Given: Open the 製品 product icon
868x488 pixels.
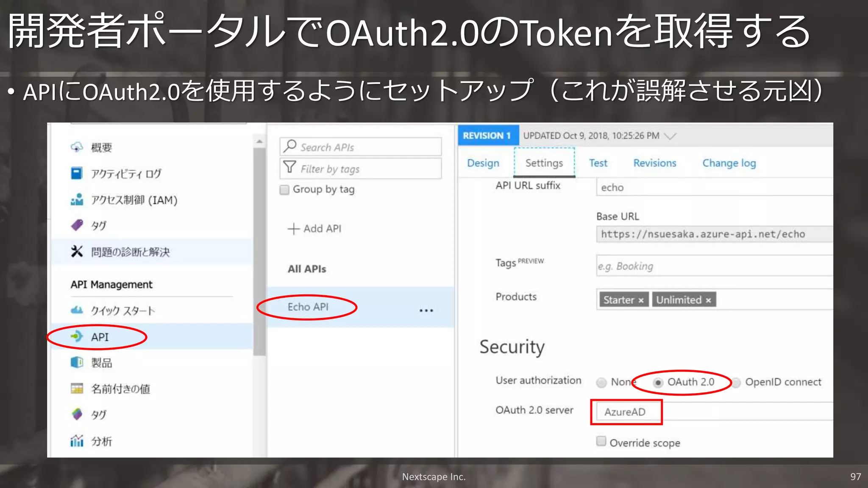Looking at the screenshot, I should coord(77,363).
